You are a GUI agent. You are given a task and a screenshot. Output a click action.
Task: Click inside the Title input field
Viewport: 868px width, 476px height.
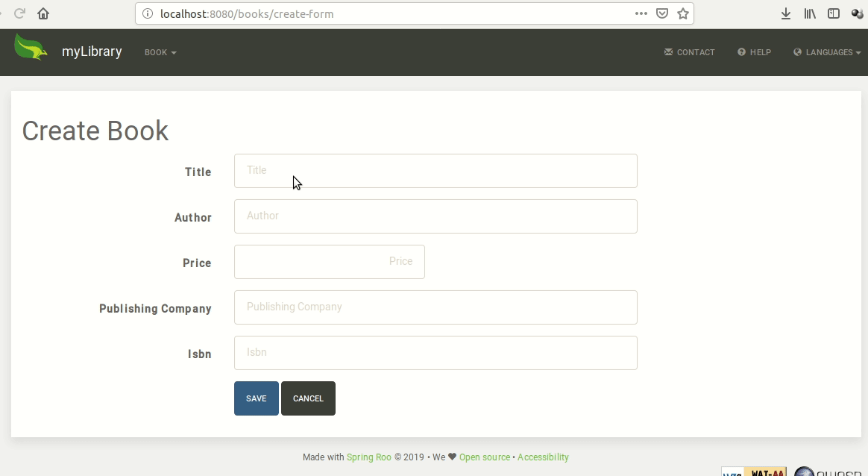pos(435,171)
